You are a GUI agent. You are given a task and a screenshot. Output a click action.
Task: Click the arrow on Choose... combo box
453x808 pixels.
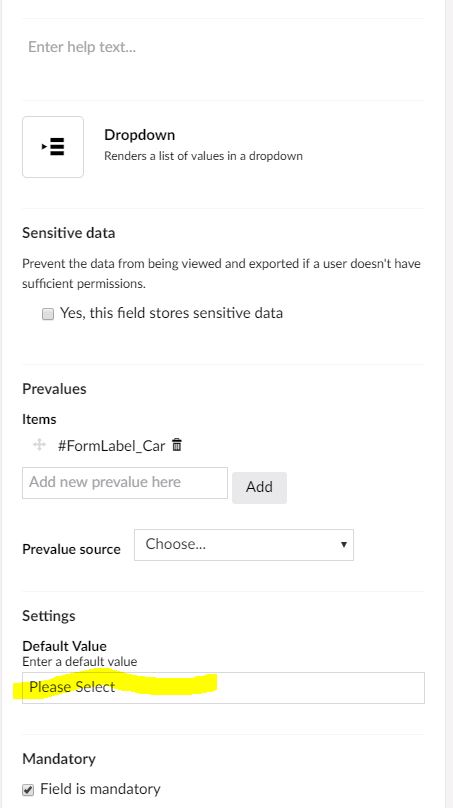tap(343, 545)
